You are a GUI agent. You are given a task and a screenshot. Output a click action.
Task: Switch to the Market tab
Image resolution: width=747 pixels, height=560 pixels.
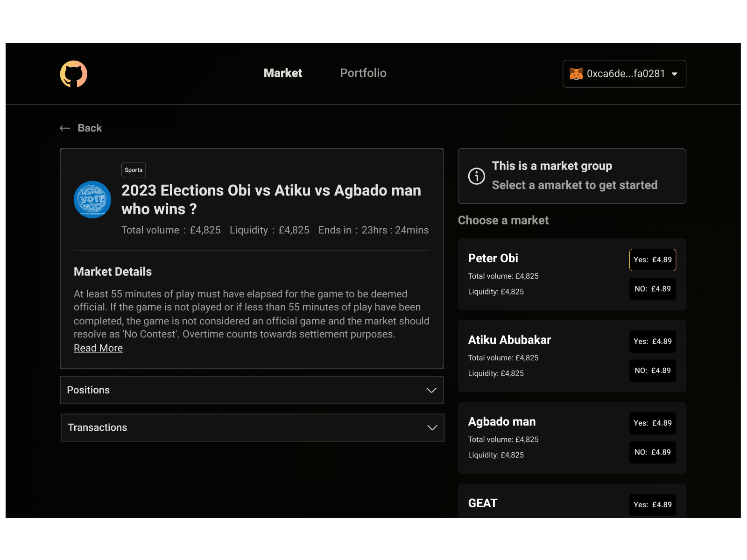(282, 73)
